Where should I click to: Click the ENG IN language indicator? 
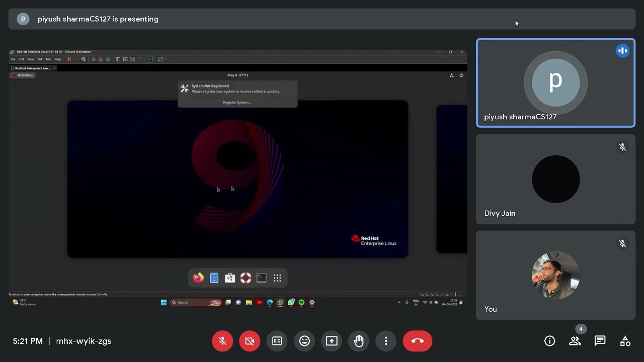click(416, 302)
